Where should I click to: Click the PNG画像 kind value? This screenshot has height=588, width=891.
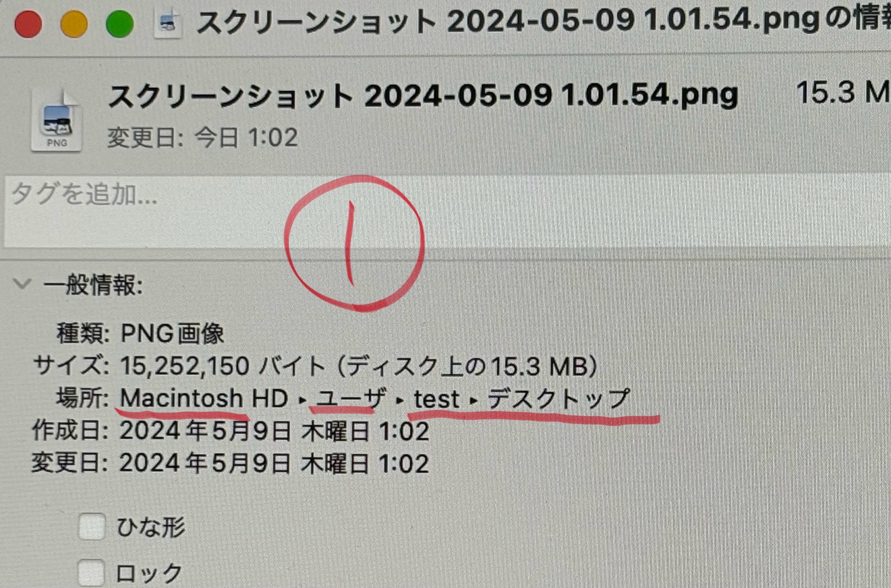point(172,333)
